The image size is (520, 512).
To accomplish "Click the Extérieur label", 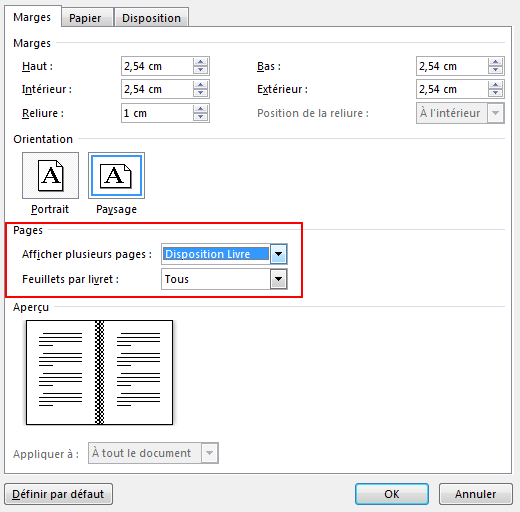I will point(282,89).
